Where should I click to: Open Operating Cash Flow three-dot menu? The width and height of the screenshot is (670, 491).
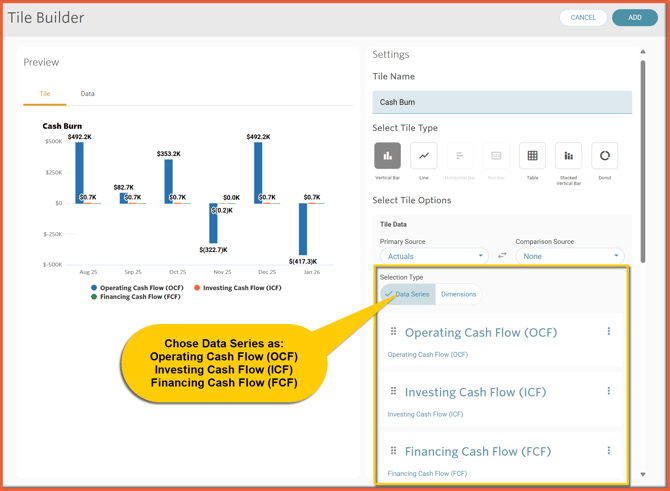coord(609,332)
